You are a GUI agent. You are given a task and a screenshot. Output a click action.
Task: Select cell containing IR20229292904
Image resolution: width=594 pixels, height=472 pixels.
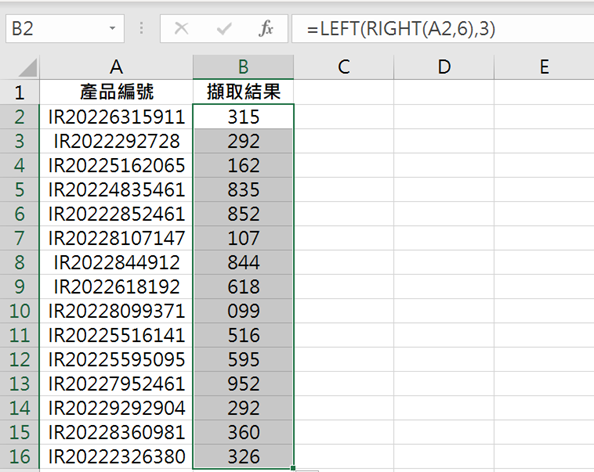tap(116, 408)
